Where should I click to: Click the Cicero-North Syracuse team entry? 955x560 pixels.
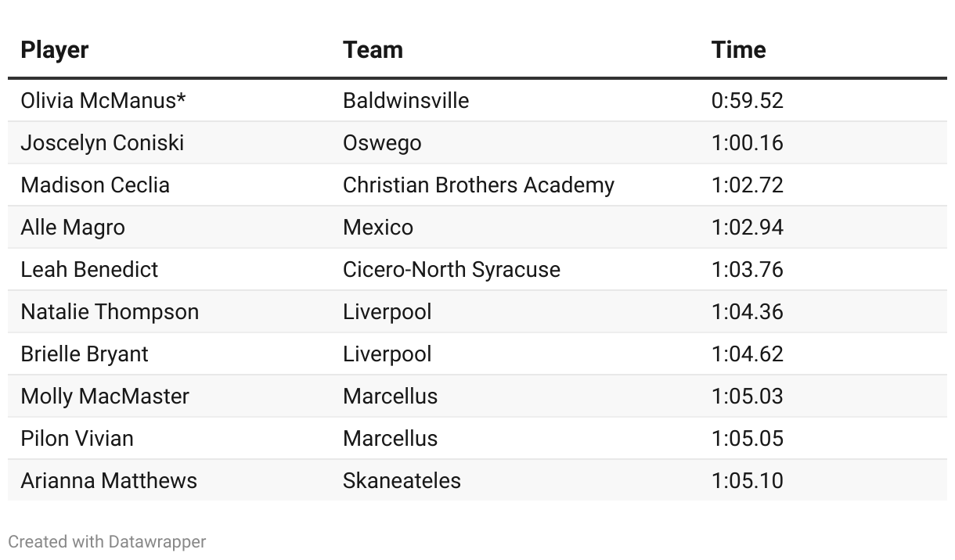(x=452, y=270)
